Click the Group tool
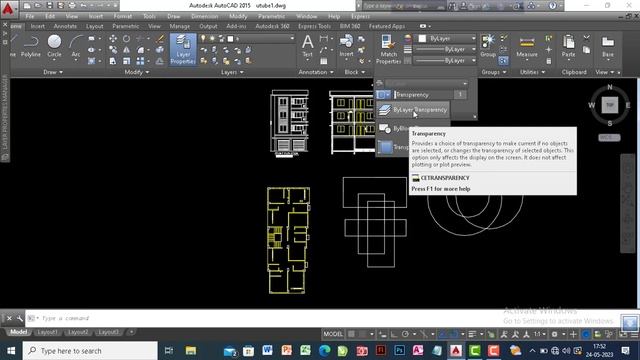 (488, 46)
